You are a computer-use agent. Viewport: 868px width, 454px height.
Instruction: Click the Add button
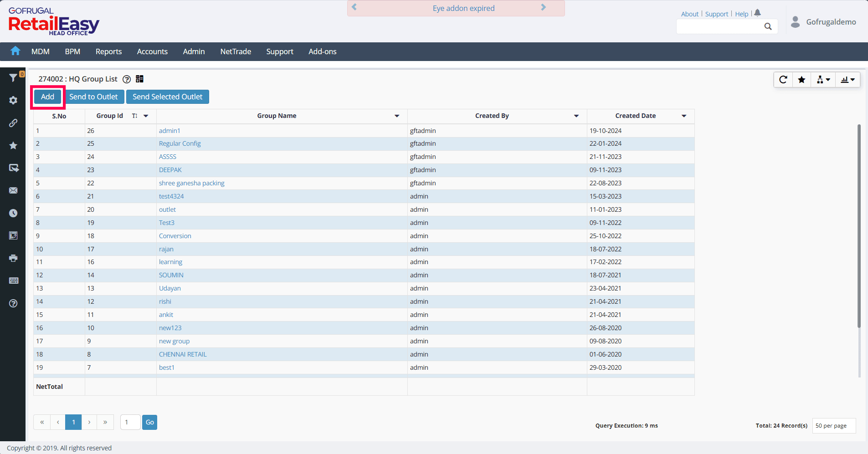47,97
